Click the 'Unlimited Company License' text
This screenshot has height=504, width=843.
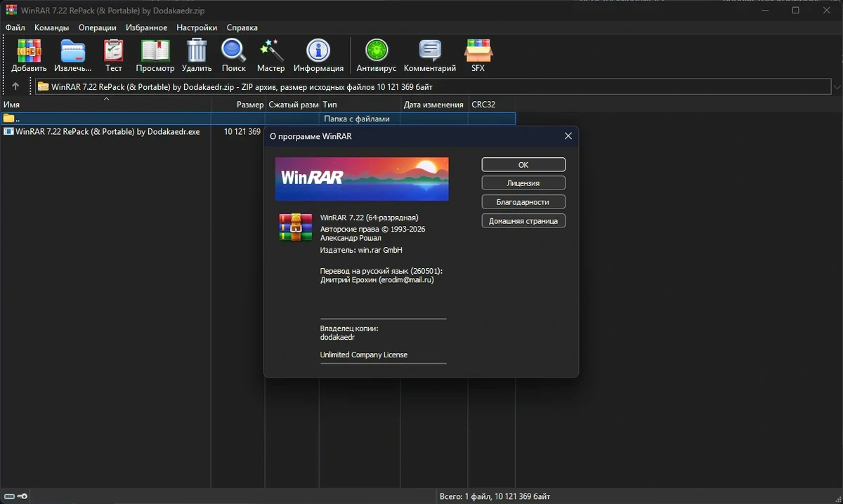(x=364, y=354)
